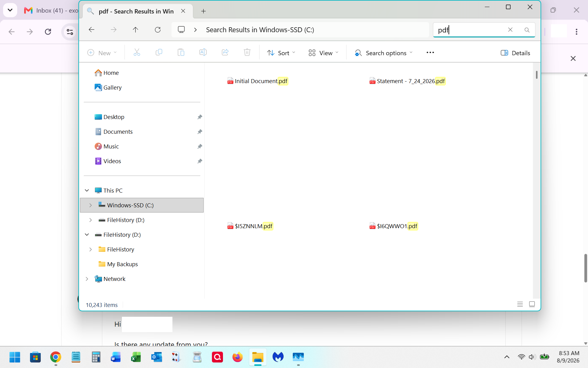Open Firefox from the taskbar

[x=237, y=357]
